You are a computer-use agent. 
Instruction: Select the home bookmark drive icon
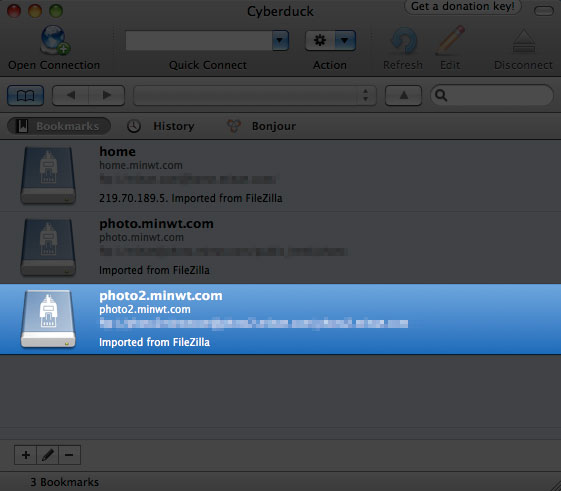point(48,175)
